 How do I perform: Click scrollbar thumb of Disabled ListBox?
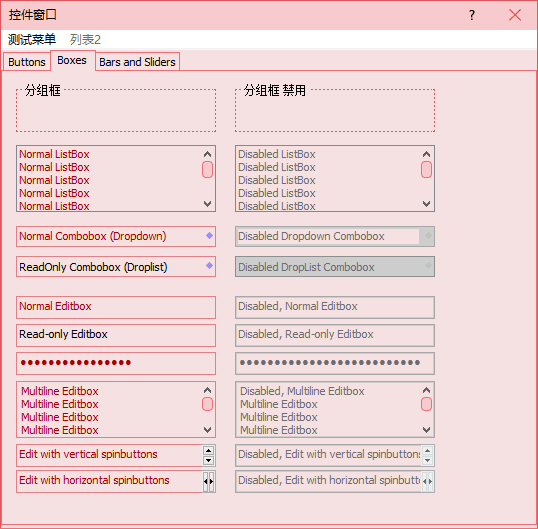click(x=426, y=169)
